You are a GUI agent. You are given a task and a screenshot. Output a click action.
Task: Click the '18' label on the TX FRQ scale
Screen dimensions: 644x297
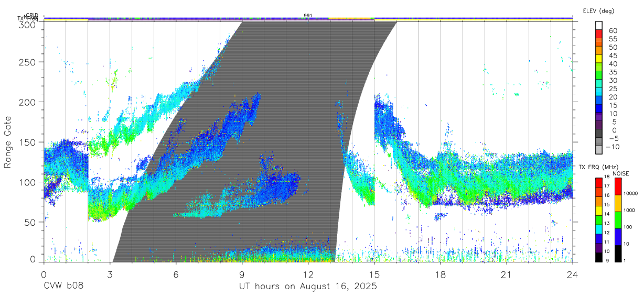pos(606,177)
